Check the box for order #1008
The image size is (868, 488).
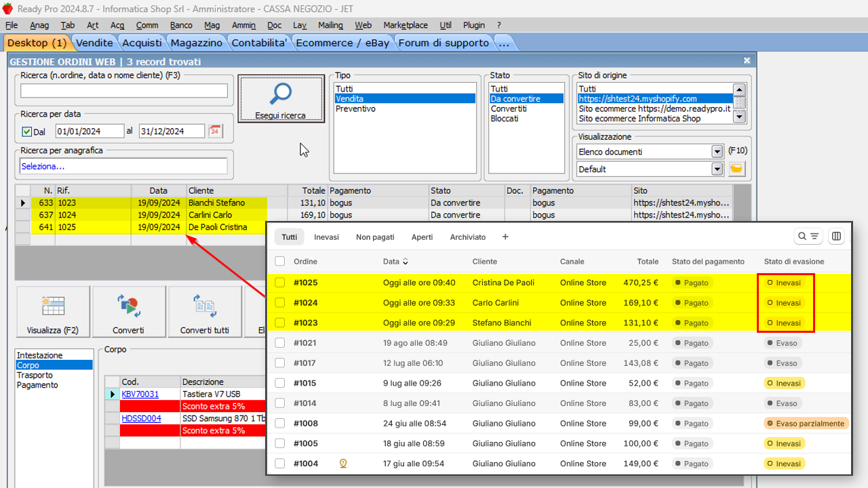(280, 424)
